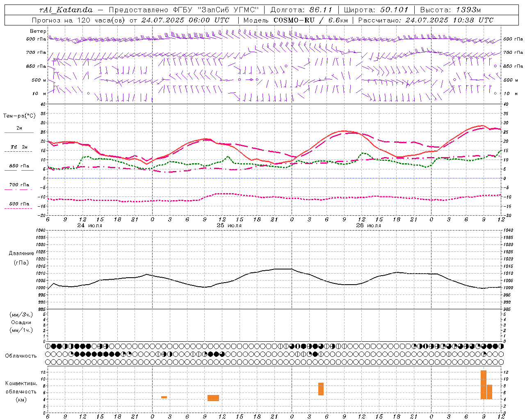Viewport: 525px width, 420px height.
Task: Click the left 40 temperature axis value
Action: 43,104
